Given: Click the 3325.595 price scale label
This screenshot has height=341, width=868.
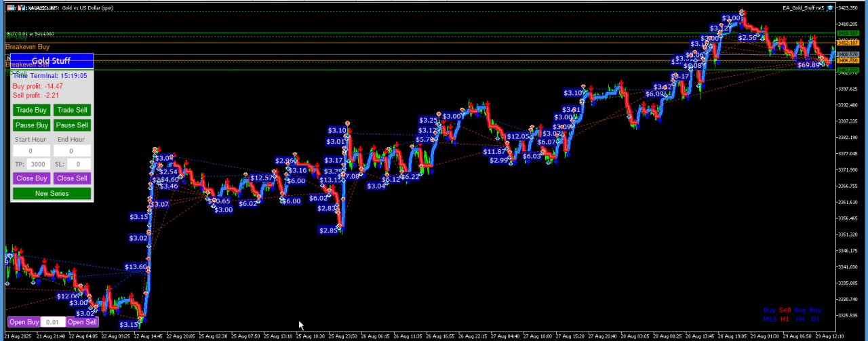Looking at the screenshot, I should coord(848,315).
